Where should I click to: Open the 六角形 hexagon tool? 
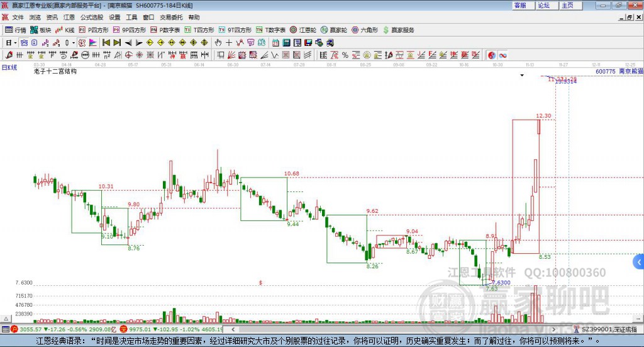(x=365, y=30)
